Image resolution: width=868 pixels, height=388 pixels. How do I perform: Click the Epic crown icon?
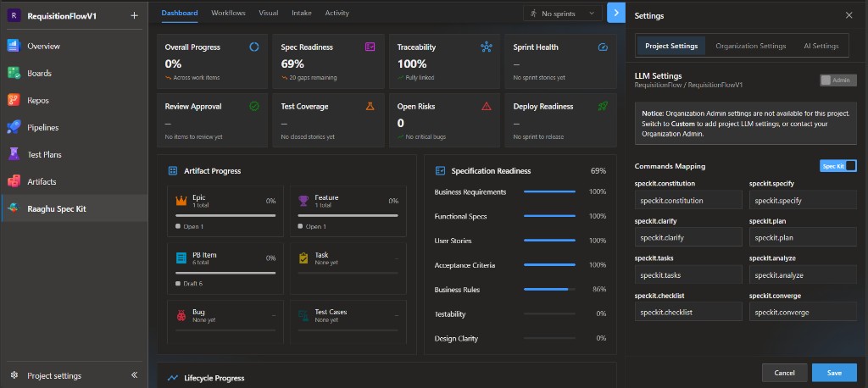pyautogui.click(x=181, y=201)
